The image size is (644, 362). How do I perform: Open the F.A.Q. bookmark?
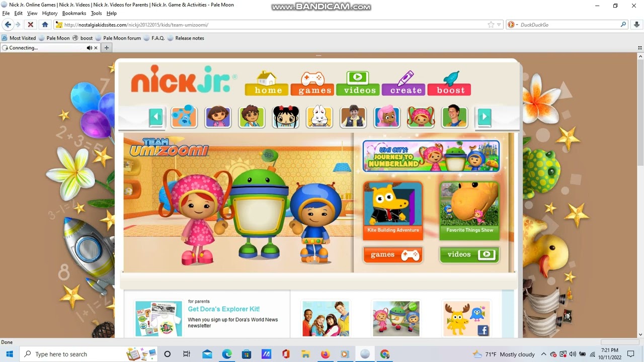[x=154, y=38]
